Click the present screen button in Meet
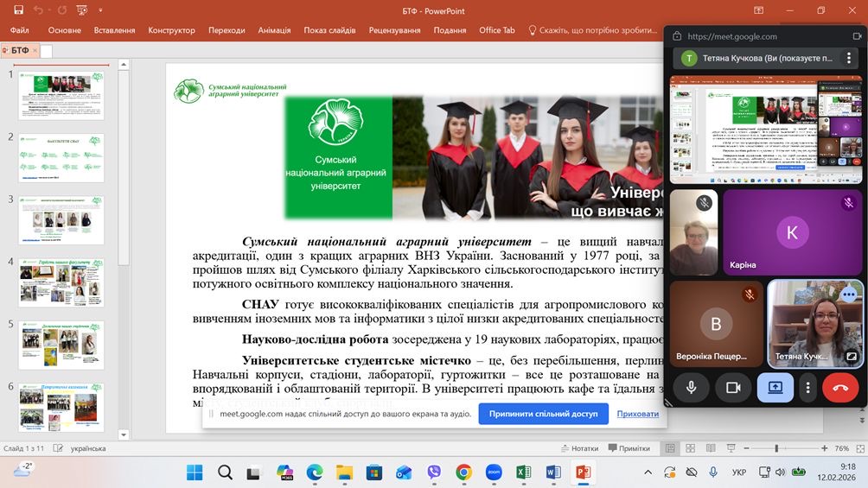 pos(775,387)
